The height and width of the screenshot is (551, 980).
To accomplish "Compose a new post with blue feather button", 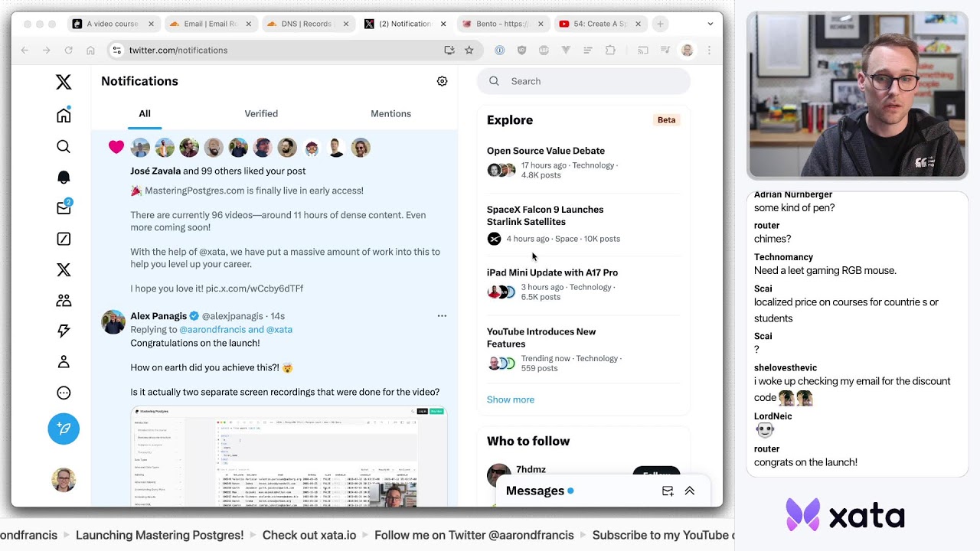I will [64, 429].
